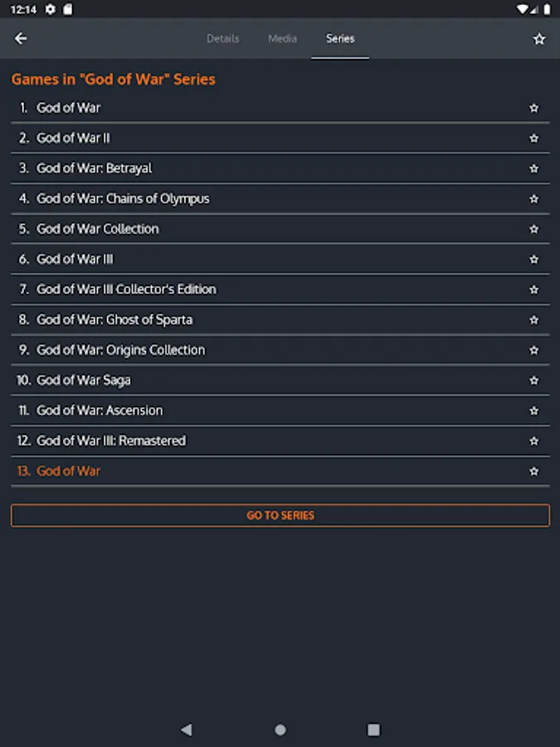Toggle favorite star for God of War: Betrayal
Screen dimensions: 560x747
pyautogui.click(x=533, y=168)
